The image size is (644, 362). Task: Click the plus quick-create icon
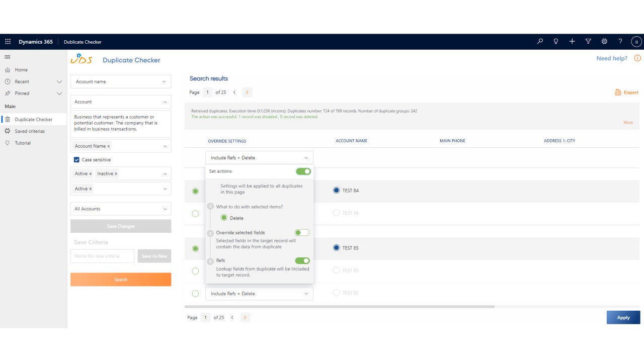point(572,42)
